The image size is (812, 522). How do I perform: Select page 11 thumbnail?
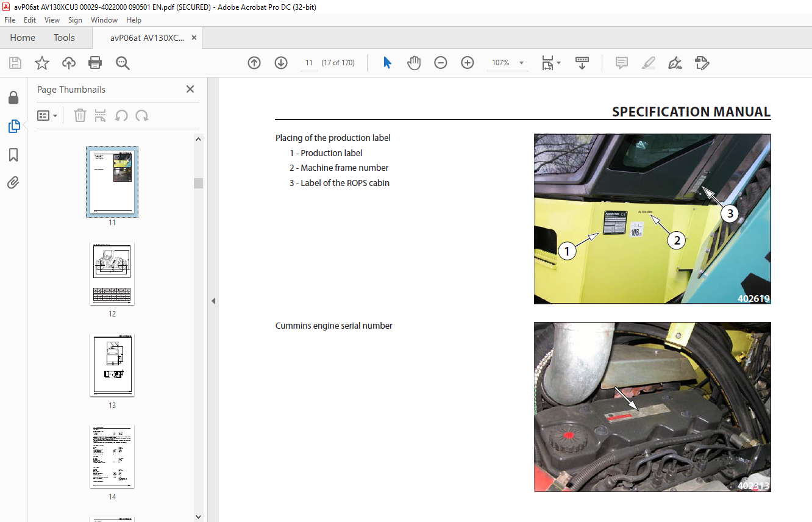click(x=112, y=182)
